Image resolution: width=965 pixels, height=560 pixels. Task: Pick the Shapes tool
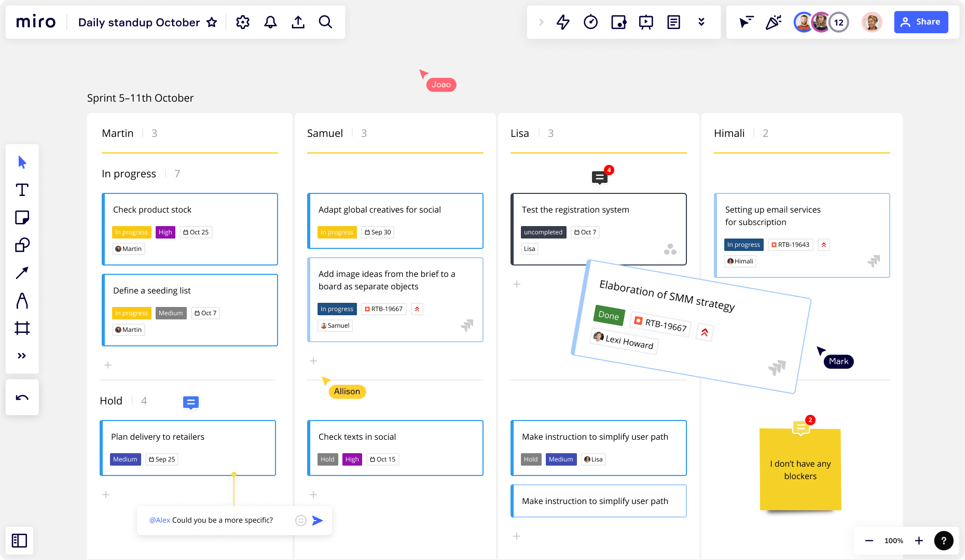coord(22,245)
